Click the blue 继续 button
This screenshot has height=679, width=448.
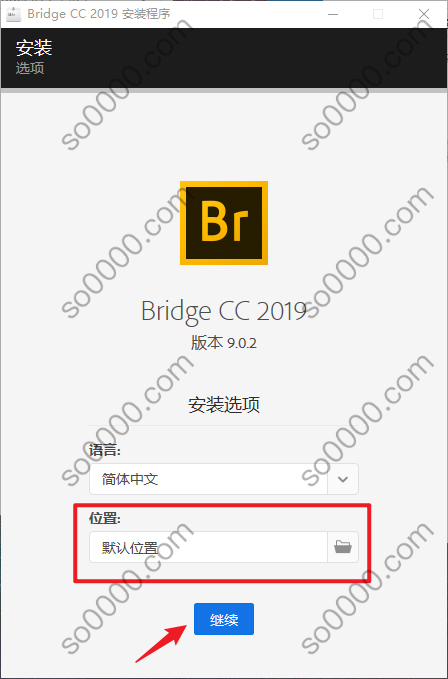(x=224, y=619)
